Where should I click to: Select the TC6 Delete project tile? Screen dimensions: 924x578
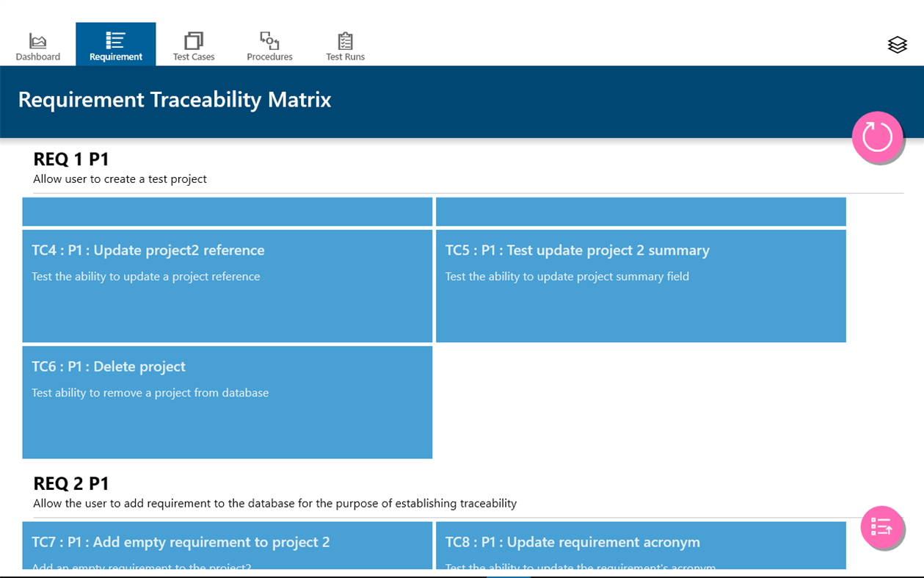click(x=227, y=402)
